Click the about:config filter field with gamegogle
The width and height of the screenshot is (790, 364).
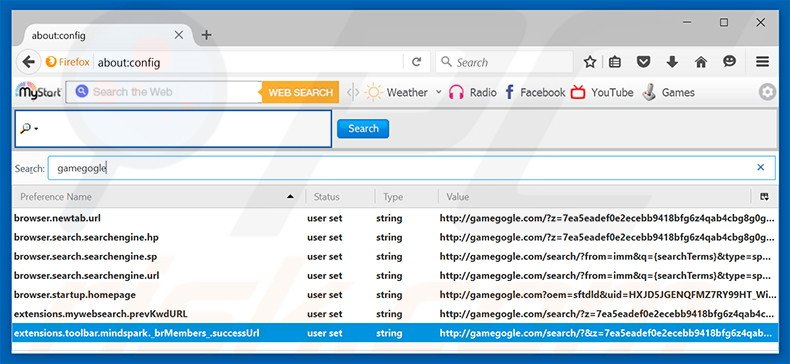pos(411,168)
